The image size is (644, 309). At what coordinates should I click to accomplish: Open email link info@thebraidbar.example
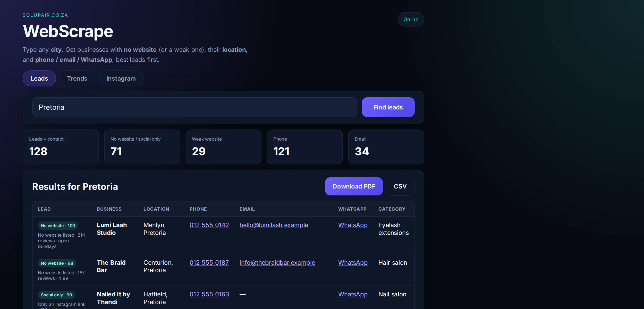click(x=277, y=263)
